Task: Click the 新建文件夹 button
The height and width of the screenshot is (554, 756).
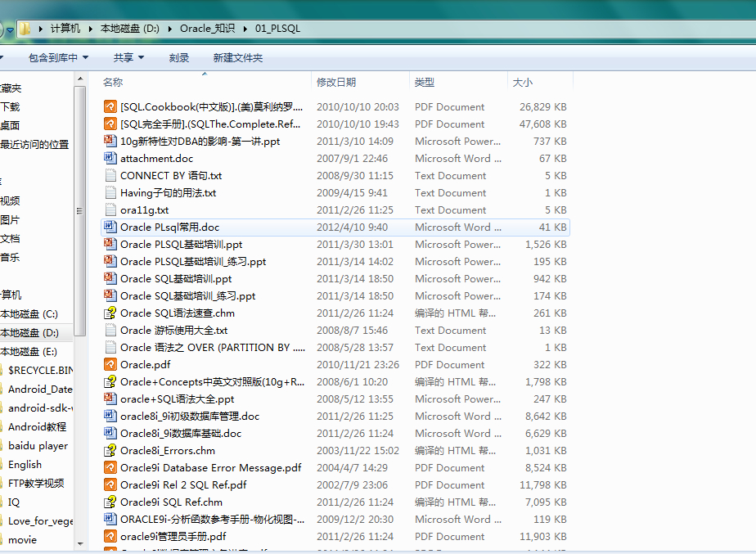Action: pyautogui.click(x=238, y=58)
